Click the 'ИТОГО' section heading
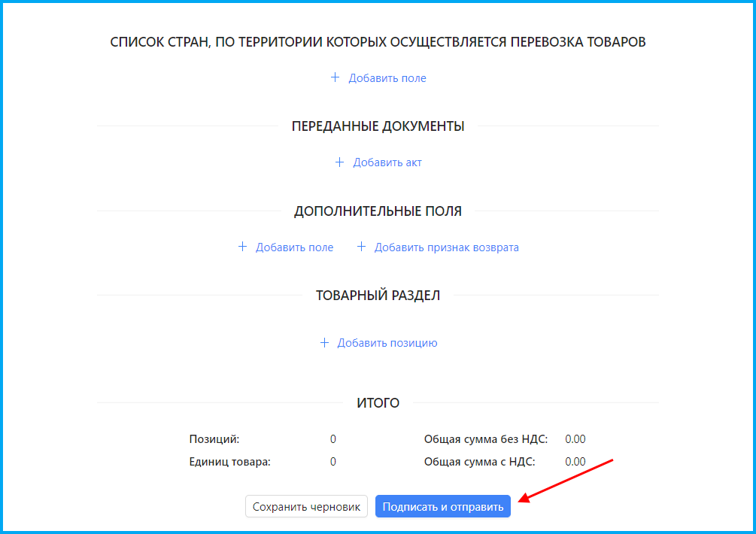The width and height of the screenshot is (756, 534). tap(378, 403)
